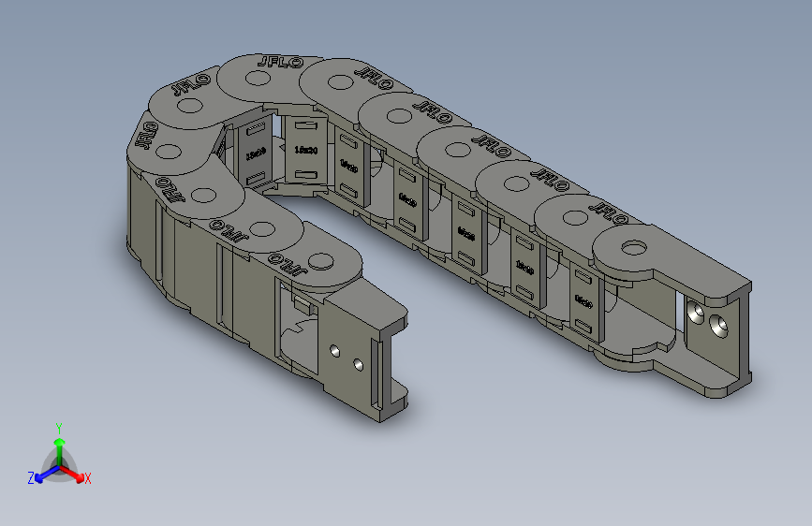This screenshot has height=526, width=812.
Task: Select the left mounting hole on the near end bracket
Action: (x=335, y=352)
